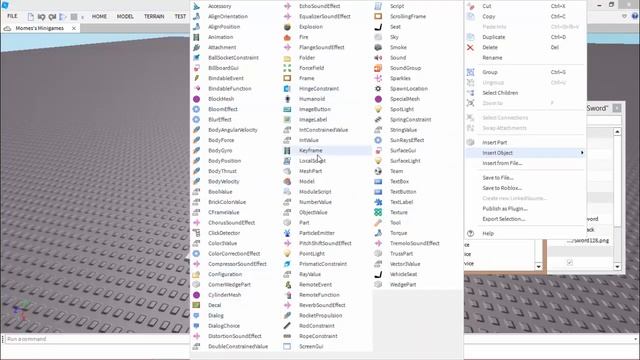Choose Cut from the context menu
640x360 pixels.
487,6
